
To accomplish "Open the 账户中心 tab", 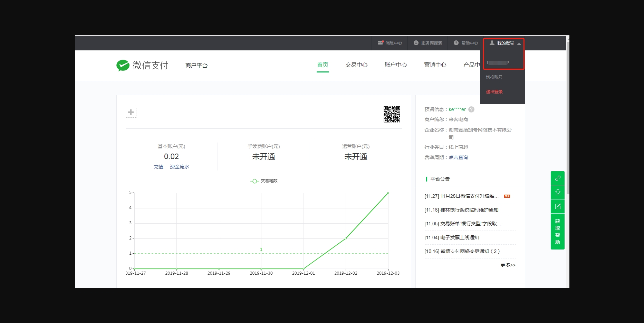I will pos(396,65).
